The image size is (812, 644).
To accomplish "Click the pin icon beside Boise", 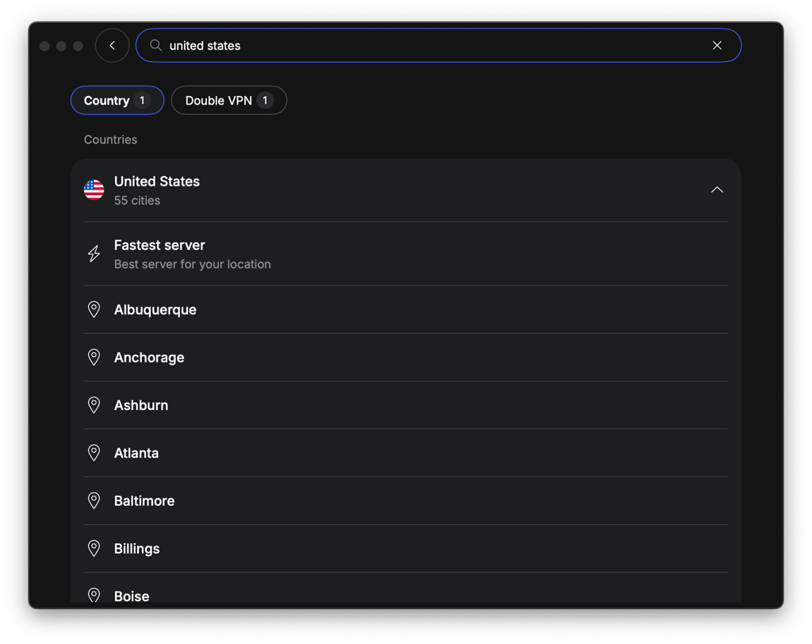I will 94,595.
